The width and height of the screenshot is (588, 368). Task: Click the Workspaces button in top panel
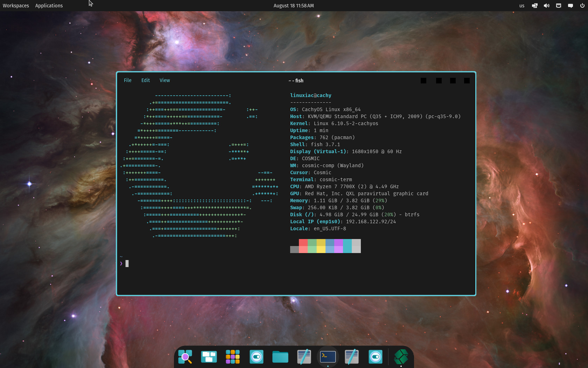pyautogui.click(x=16, y=6)
